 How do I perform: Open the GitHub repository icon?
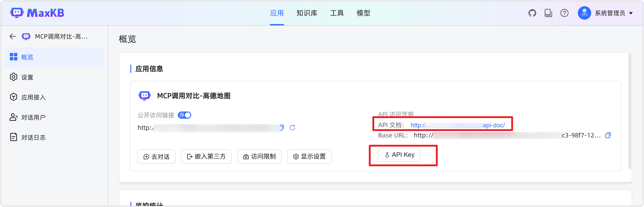[532, 13]
